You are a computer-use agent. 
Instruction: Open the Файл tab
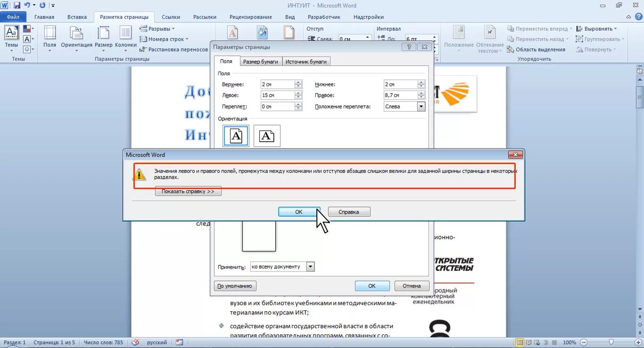coord(13,17)
